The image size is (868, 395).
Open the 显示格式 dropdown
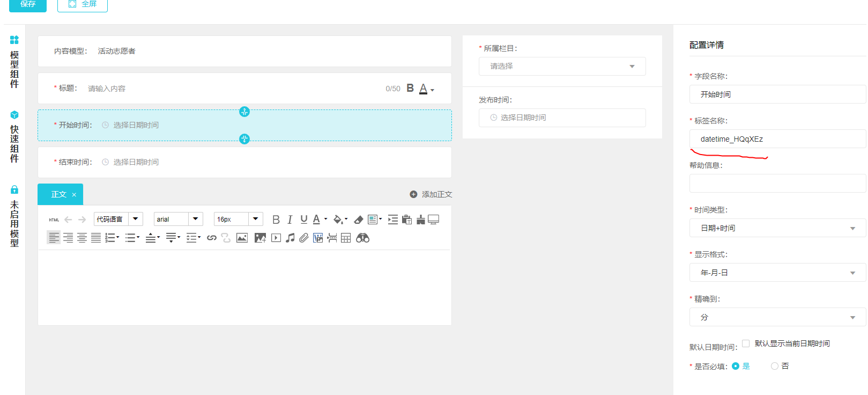(777, 273)
